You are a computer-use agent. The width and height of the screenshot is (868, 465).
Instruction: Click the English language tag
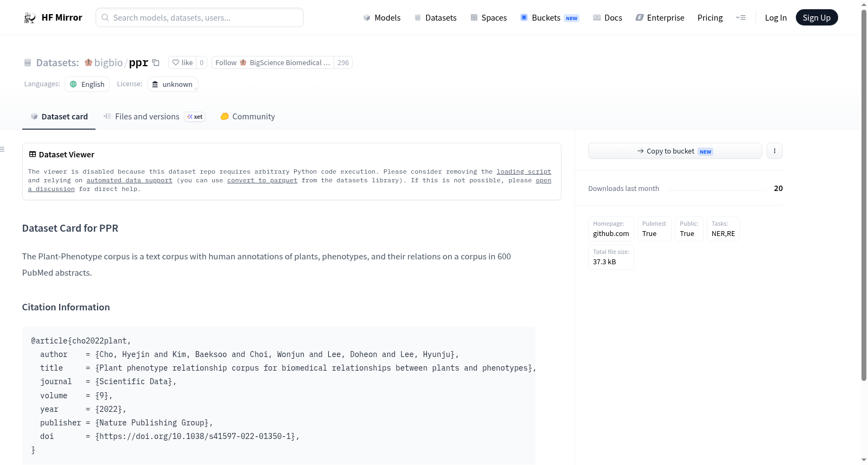[87, 84]
